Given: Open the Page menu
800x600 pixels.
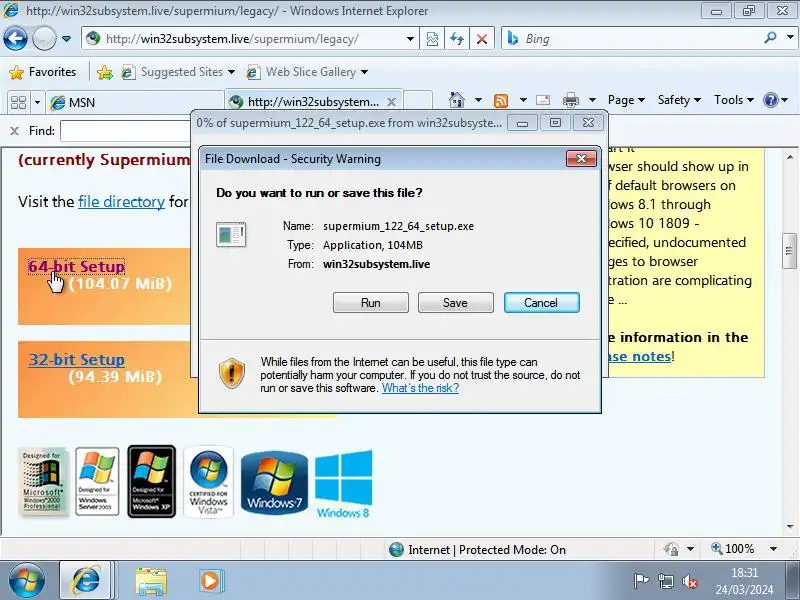Looking at the screenshot, I should pyautogui.click(x=626, y=100).
